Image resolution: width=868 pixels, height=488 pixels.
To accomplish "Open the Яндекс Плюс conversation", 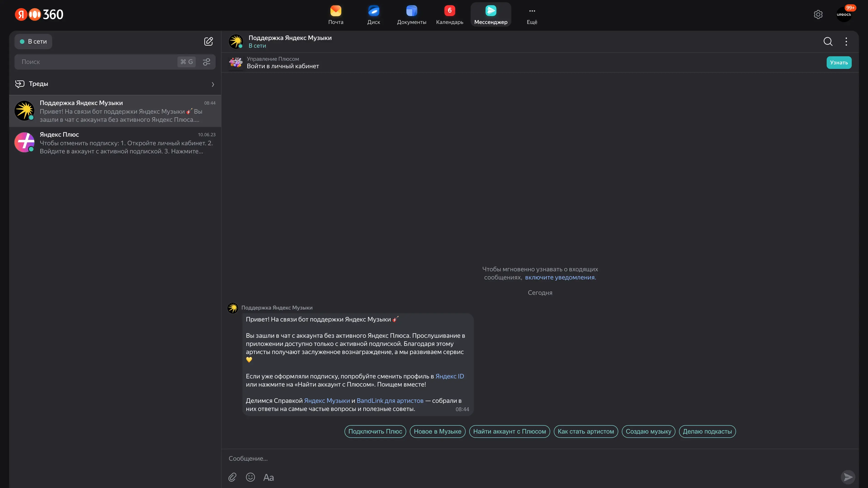I will [115, 143].
